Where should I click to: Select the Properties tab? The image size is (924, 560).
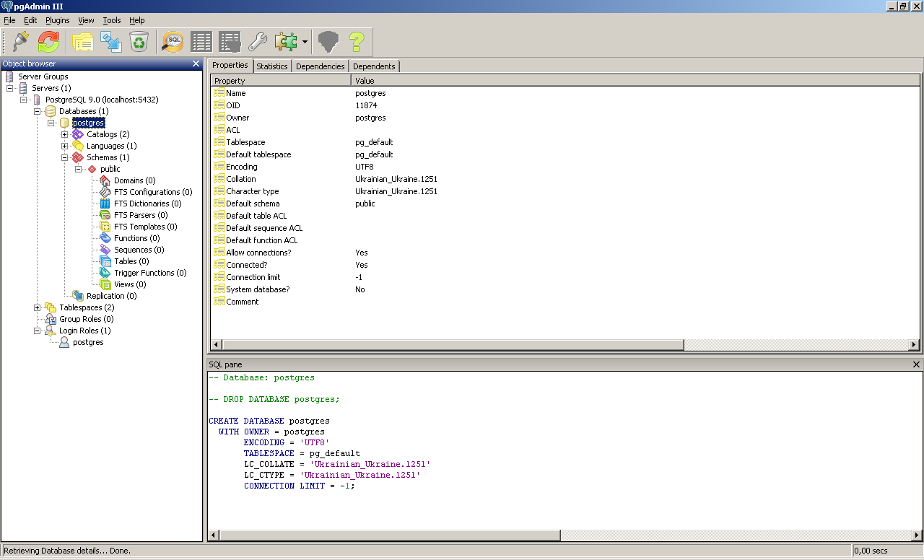click(230, 65)
